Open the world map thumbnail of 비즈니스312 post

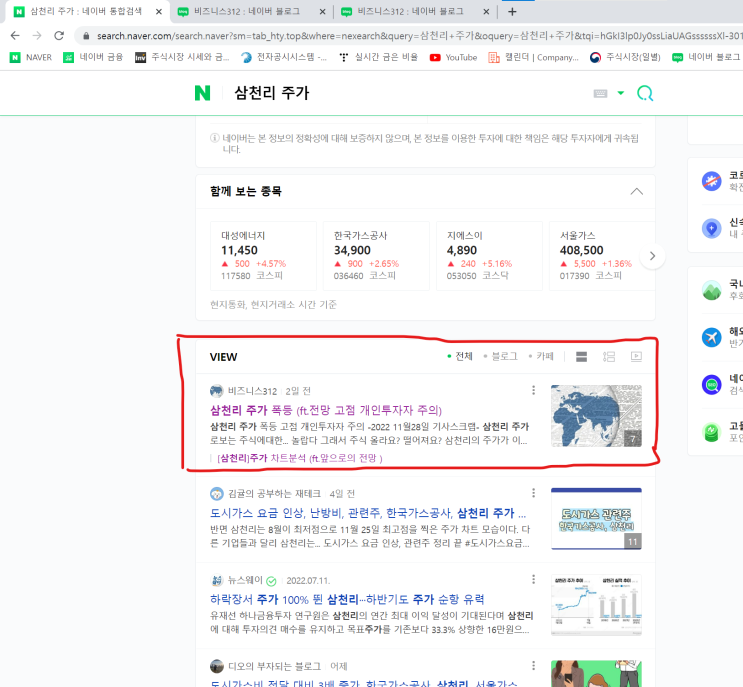click(x=596, y=416)
